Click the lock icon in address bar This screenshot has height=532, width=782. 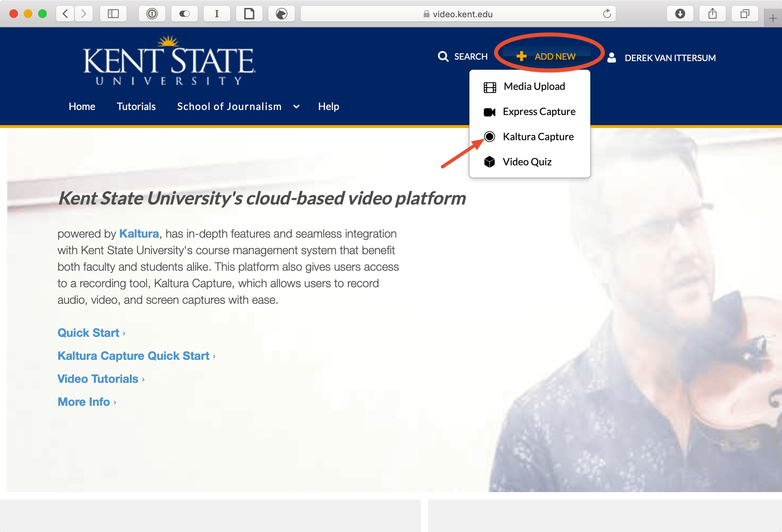click(427, 14)
